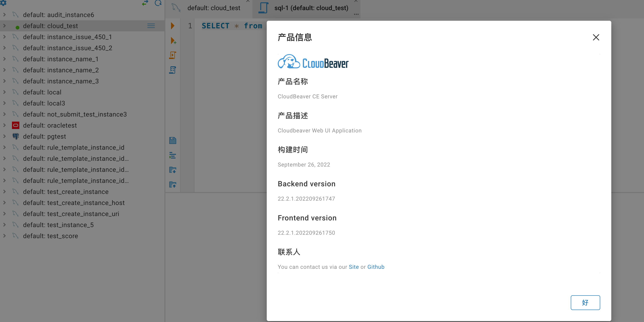
Task: Open a script file via folder-download icon
Action: coord(173,170)
